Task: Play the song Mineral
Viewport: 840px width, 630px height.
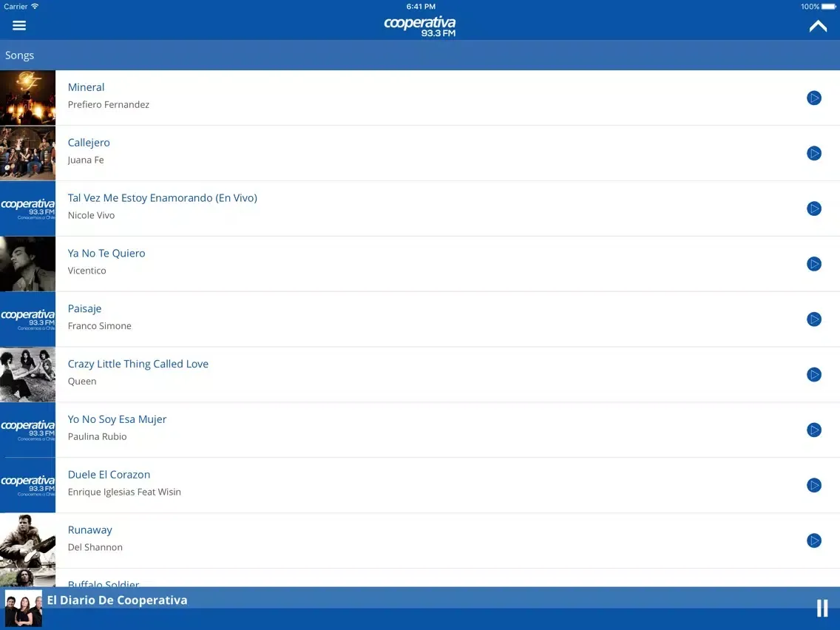Action: 813,98
